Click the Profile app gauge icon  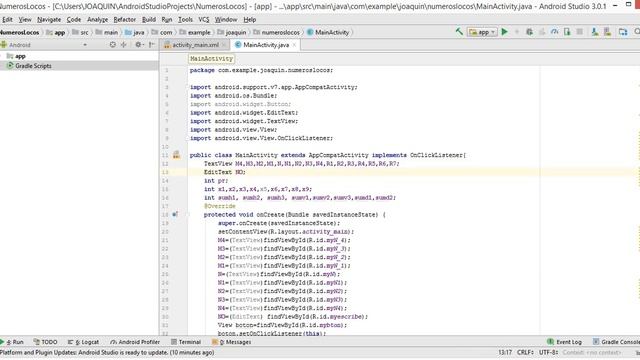click(x=554, y=32)
